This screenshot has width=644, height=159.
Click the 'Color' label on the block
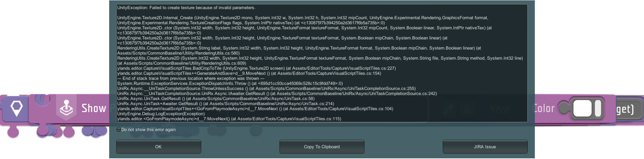click(x=544, y=108)
